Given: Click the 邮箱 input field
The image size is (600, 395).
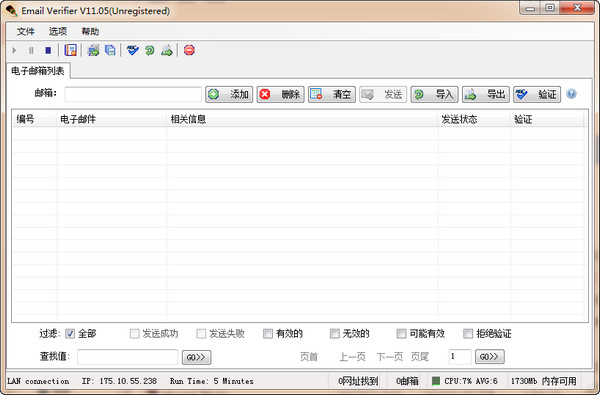Looking at the screenshot, I should pos(133,94).
